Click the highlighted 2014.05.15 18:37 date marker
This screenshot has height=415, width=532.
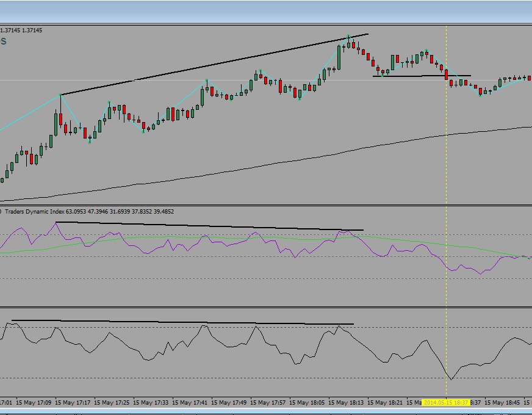pos(446,402)
